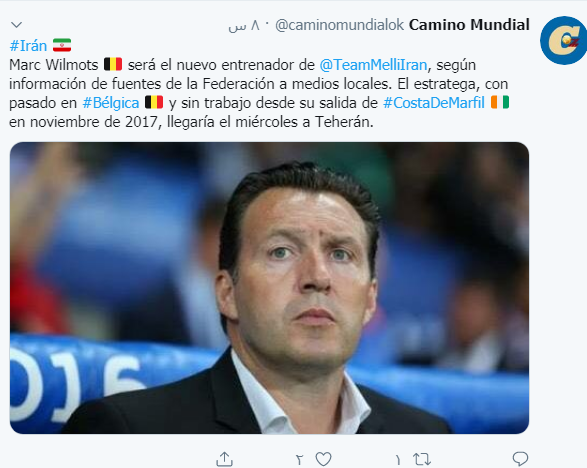Click the like count number
Screen dimensions: 587x468
coord(299,460)
